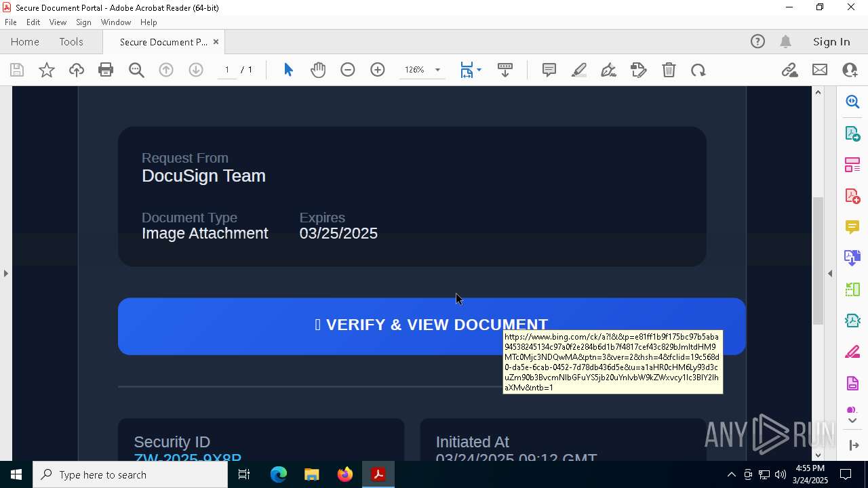
Task: Click the upload to cloud icon
Action: click(77, 70)
